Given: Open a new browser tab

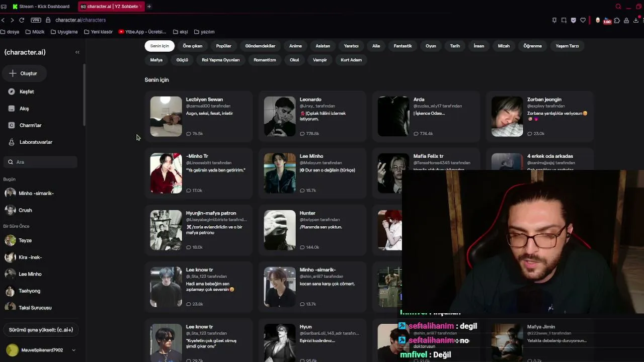Looking at the screenshot, I should coord(149,7).
